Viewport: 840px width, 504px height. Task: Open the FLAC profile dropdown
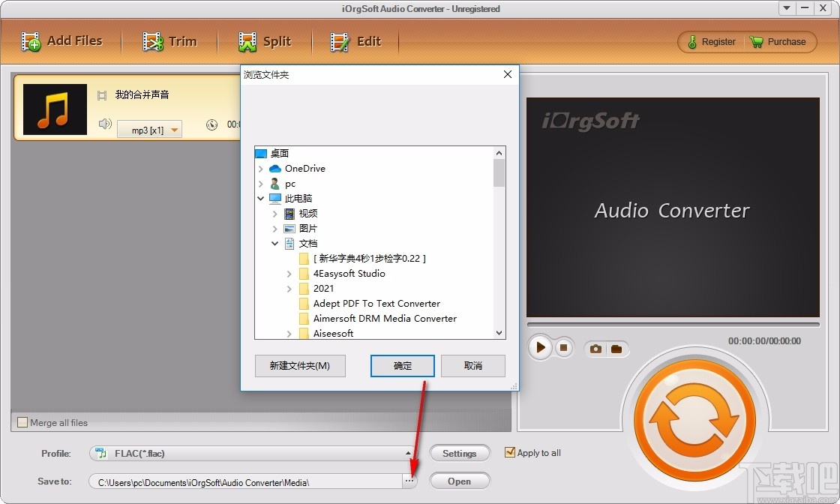[409, 453]
